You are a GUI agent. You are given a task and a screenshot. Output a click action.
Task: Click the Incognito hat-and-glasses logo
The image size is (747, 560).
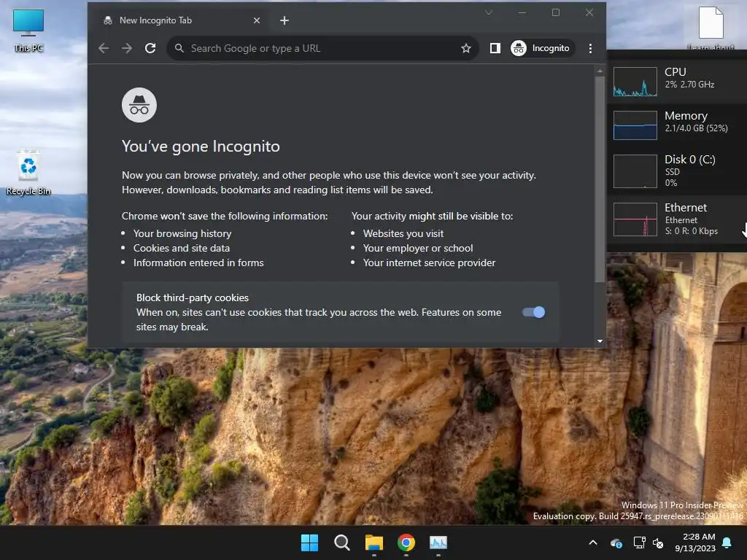(139, 105)
